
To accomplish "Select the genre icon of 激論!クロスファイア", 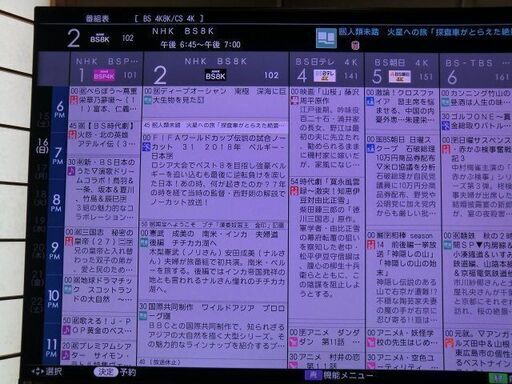I will [x=370, y=101].
